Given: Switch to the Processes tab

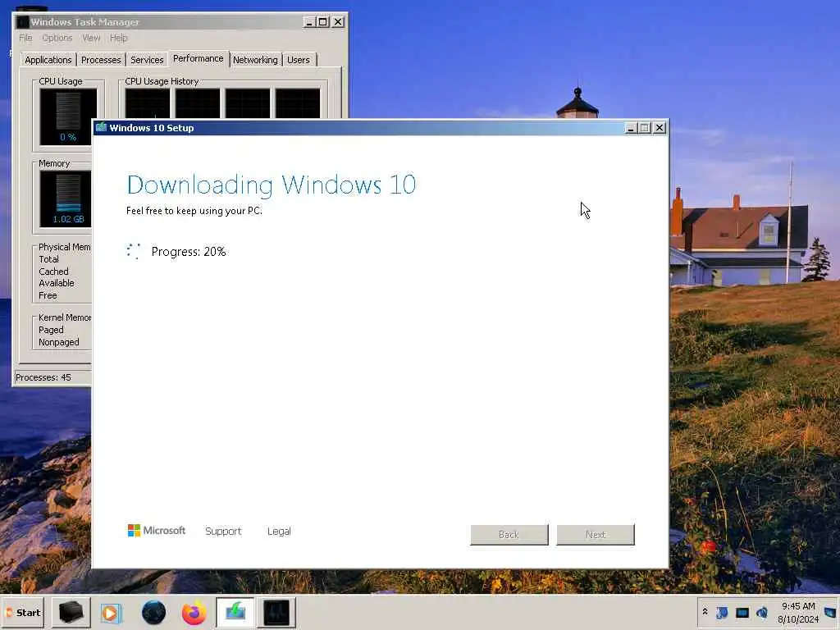Looking at the screenshot, I should (101, 59).
